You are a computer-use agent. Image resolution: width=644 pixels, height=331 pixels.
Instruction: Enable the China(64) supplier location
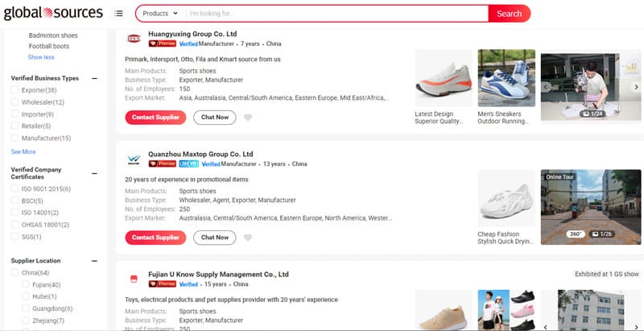click(15, 273)
